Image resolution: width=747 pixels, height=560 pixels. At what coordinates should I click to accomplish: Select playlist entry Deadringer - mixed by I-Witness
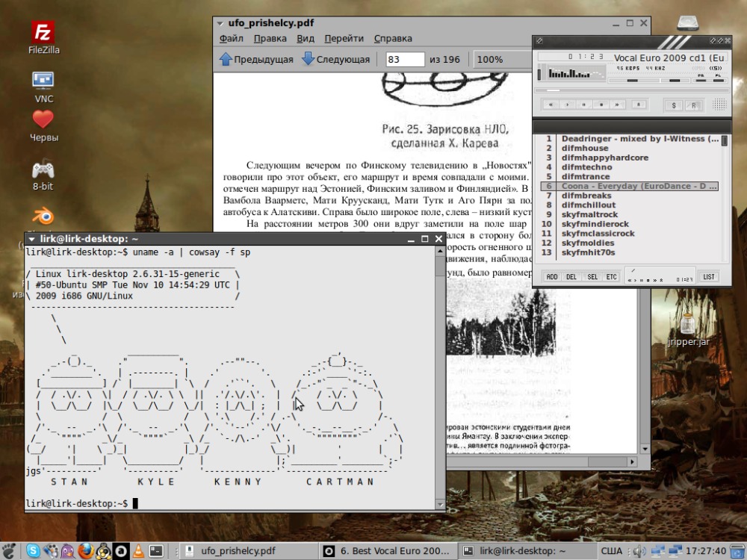click(629, 139)
